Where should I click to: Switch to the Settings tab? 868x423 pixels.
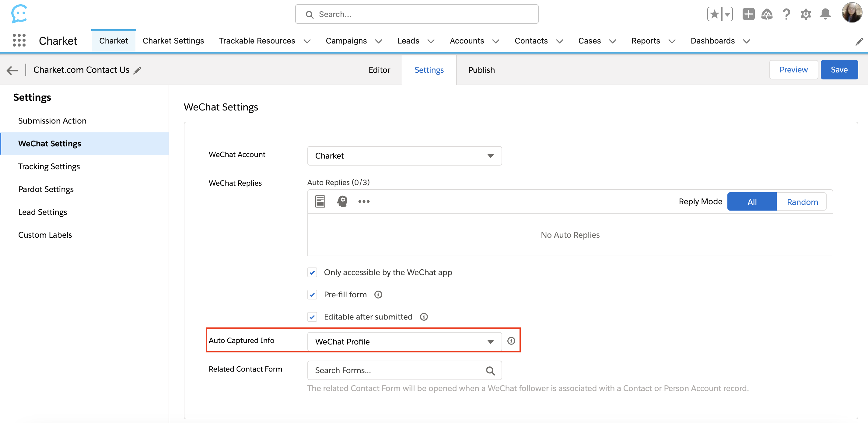[429, 70]
